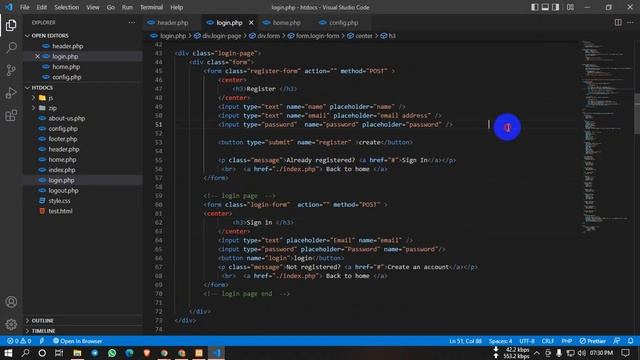Screen dimensions: 640x360
Task: Open the File menu
Action: (24, 7)
